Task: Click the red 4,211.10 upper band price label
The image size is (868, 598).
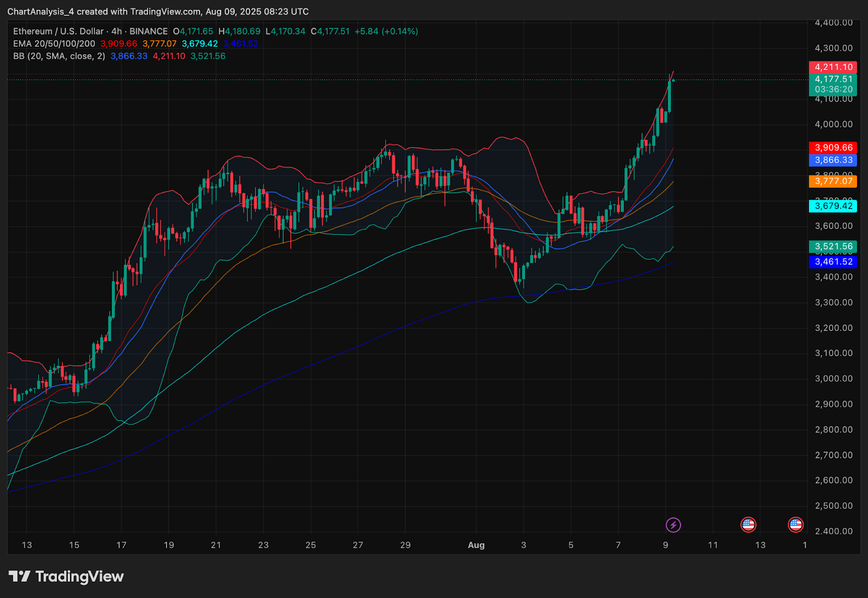Action: point(833,67)
